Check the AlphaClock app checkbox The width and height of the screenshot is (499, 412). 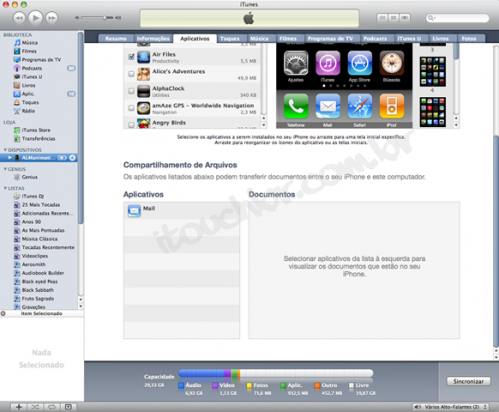[131, 91]
